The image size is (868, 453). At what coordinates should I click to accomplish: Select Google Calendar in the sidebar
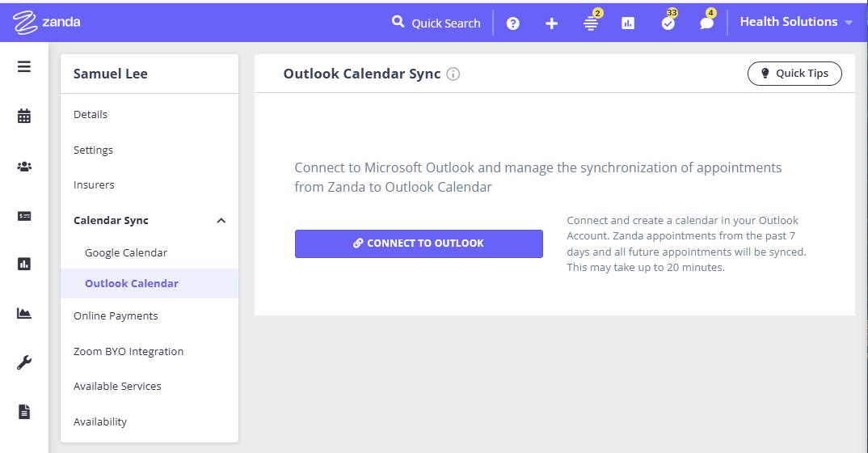point(126,252)
